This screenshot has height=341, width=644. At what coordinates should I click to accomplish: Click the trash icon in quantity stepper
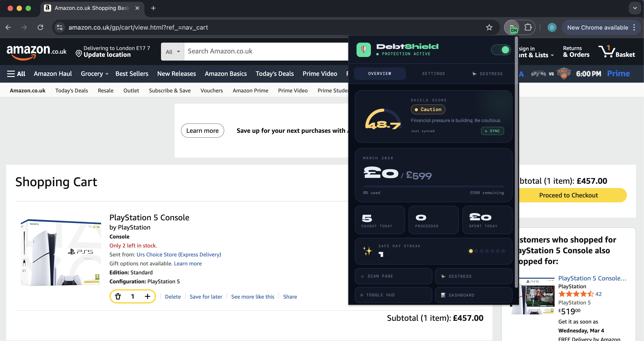[118, 296]
